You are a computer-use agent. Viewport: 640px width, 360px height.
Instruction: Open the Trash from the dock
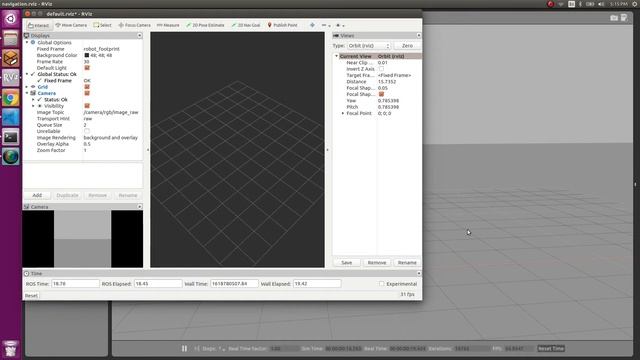coord(11,349)
